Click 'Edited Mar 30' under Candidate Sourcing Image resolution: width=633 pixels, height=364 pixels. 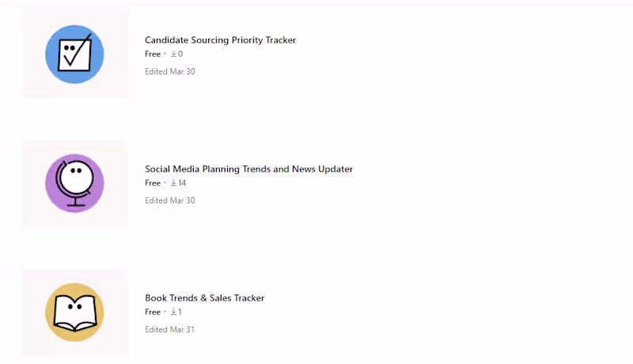coord(169,71)
